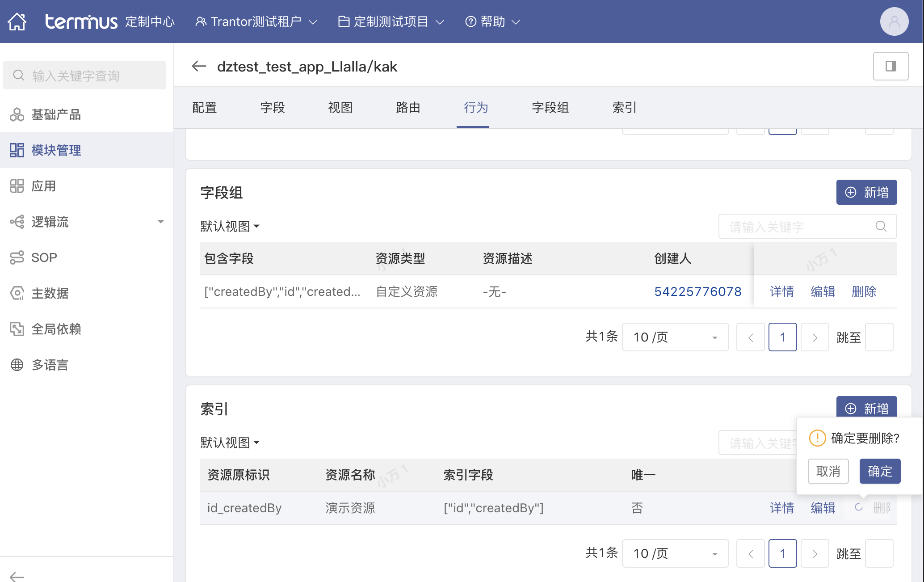Cancel deletion with 取消 button
The width and height of the screenshot is (924, 582).
point(828,471)
